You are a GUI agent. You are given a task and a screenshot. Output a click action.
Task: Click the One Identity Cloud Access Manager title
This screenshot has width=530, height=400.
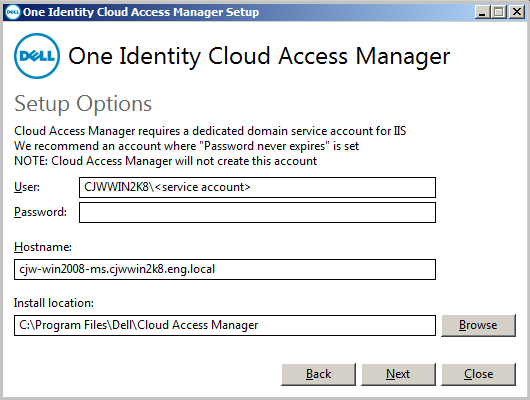259,56
